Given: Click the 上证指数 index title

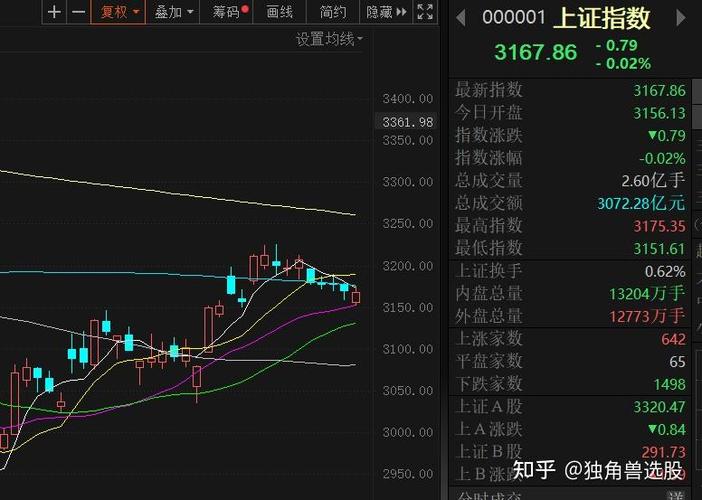Looking at the screenshot, I should [602, 18].
